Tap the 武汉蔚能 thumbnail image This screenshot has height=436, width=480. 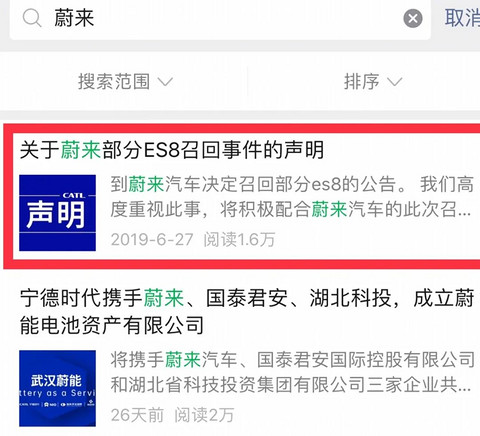coord(57,388)
